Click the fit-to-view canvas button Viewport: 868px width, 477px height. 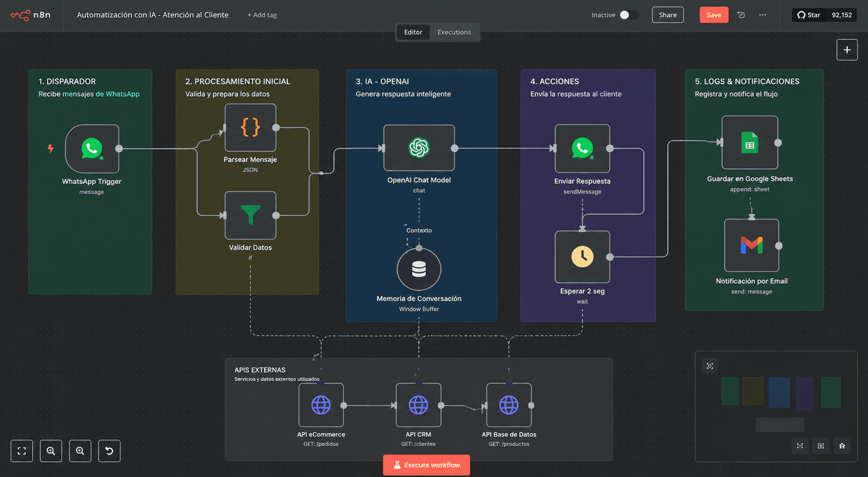click(22, 451)
